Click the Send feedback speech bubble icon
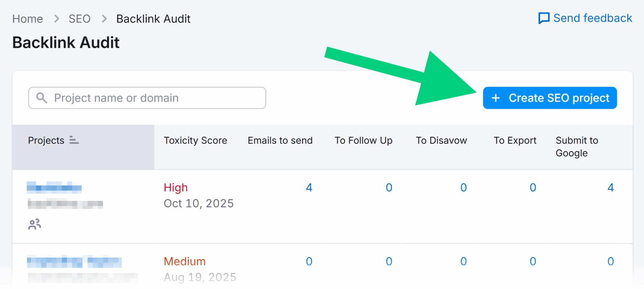This screenshot has height=289, width=644. (544, 18)
